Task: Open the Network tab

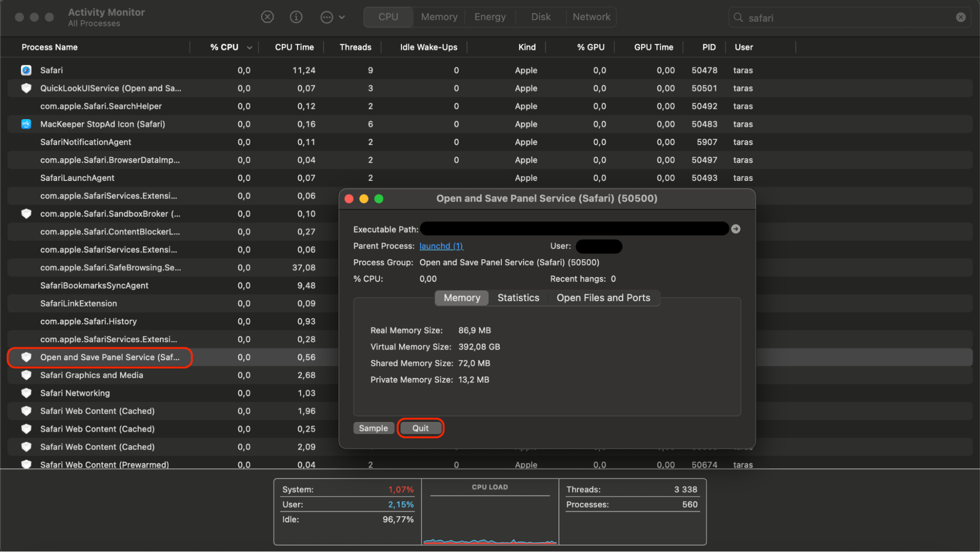Action: [591, 17]
